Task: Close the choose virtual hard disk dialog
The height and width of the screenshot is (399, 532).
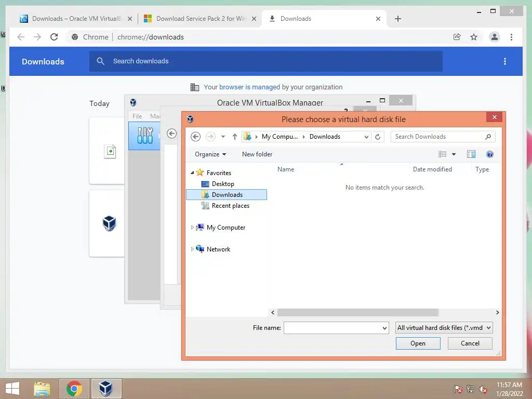Action: pyautogui.click(x=495, y=117)
